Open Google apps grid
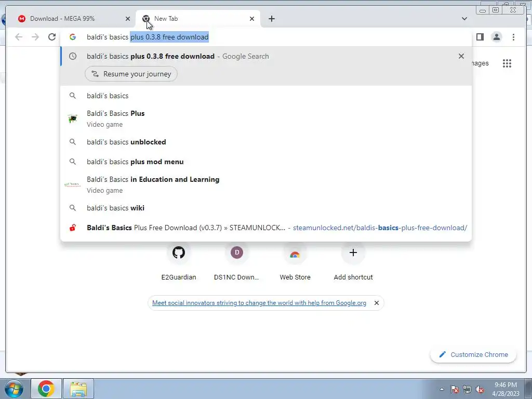This screenshot has width=532, height=399. [507, 63]
